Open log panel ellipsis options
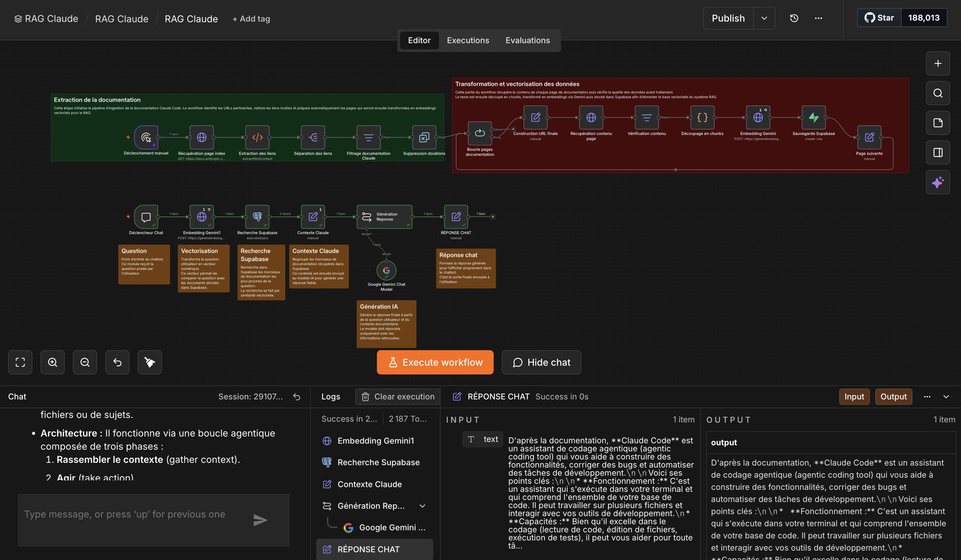 [x=927, y=397]
